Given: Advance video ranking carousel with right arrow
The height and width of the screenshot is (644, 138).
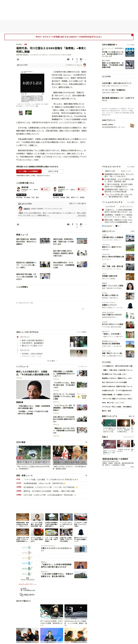Looking at the screenshot, I should 133,423.
